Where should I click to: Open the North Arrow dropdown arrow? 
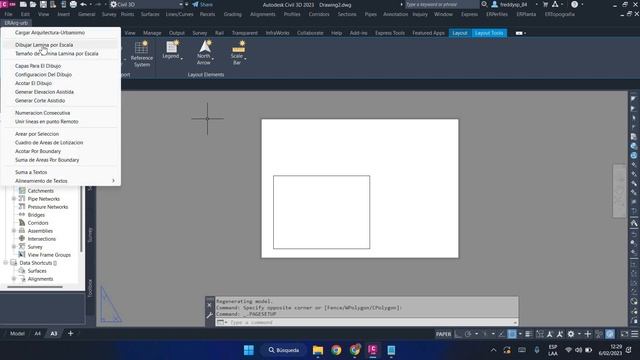tap(213, 58)
